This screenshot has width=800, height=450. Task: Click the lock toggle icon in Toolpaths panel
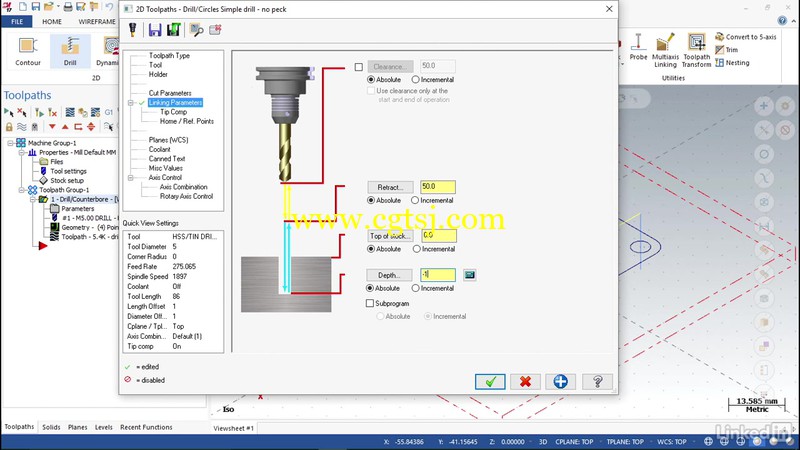[9, 127]
